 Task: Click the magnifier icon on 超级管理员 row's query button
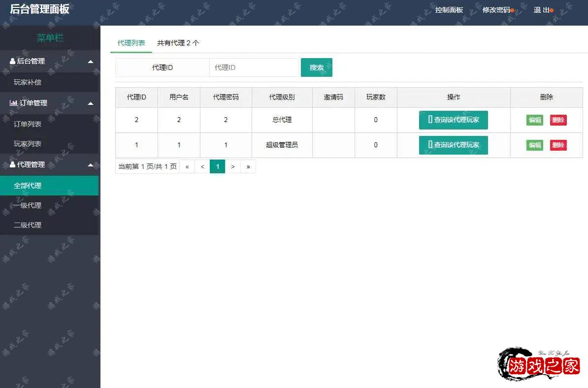(432, 145)
